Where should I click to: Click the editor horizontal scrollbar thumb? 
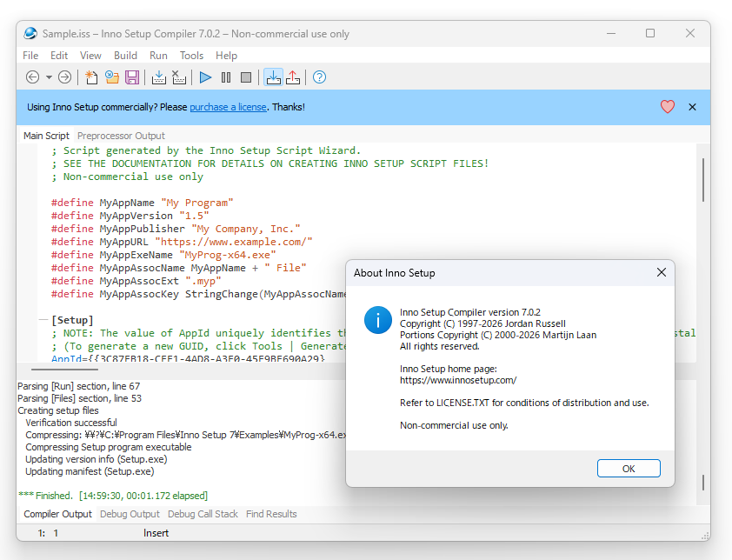[x=65, y=370]
